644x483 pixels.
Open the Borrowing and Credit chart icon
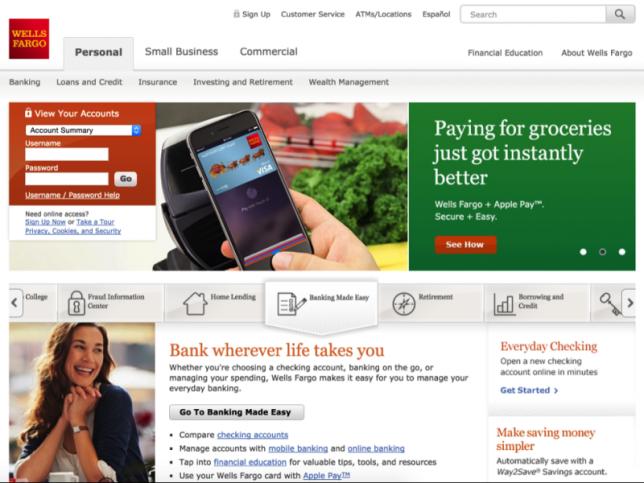(x=504, y=304)
